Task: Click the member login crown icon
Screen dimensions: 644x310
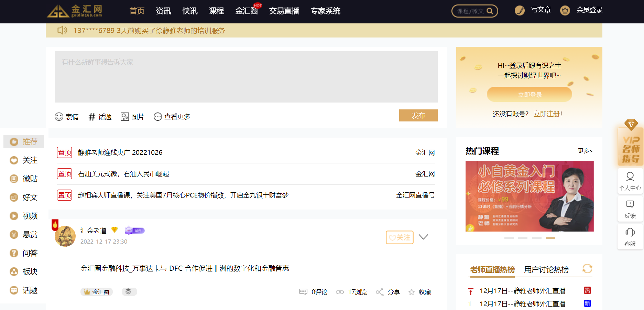Action: pos(565,11)
